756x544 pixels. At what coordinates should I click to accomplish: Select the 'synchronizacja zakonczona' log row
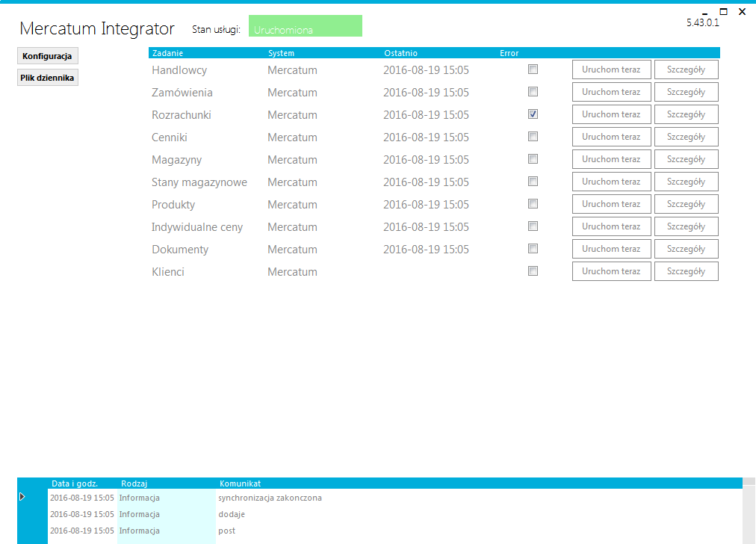(x=270, y=498)
